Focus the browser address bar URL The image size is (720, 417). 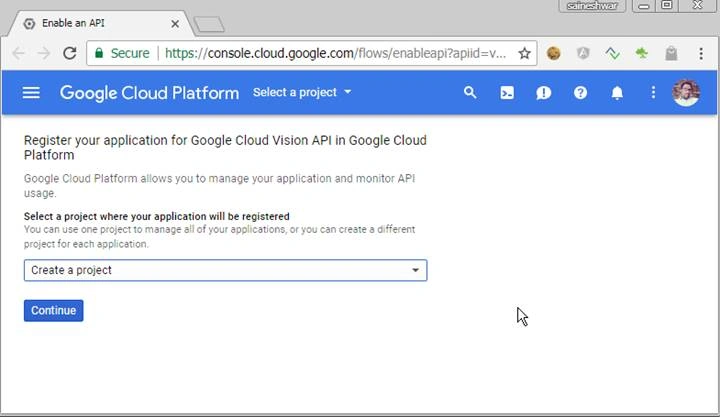coord(335,53)
